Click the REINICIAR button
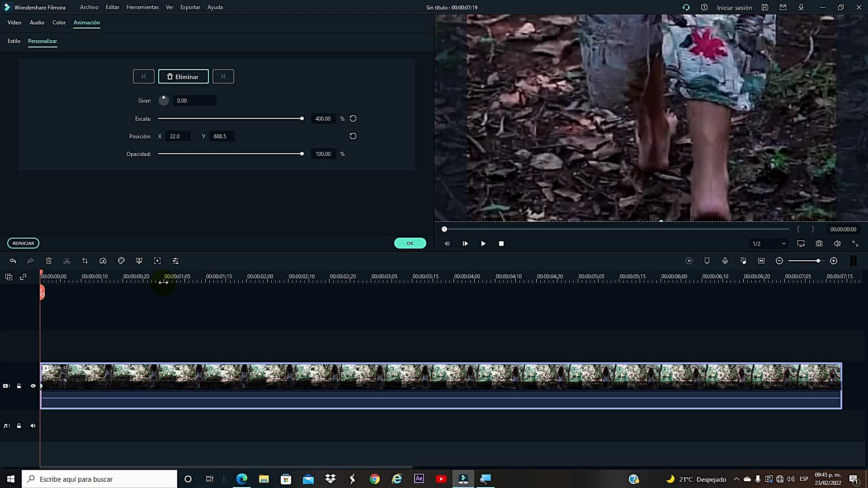Screen dimensions: 868x488 click(23, 243)
